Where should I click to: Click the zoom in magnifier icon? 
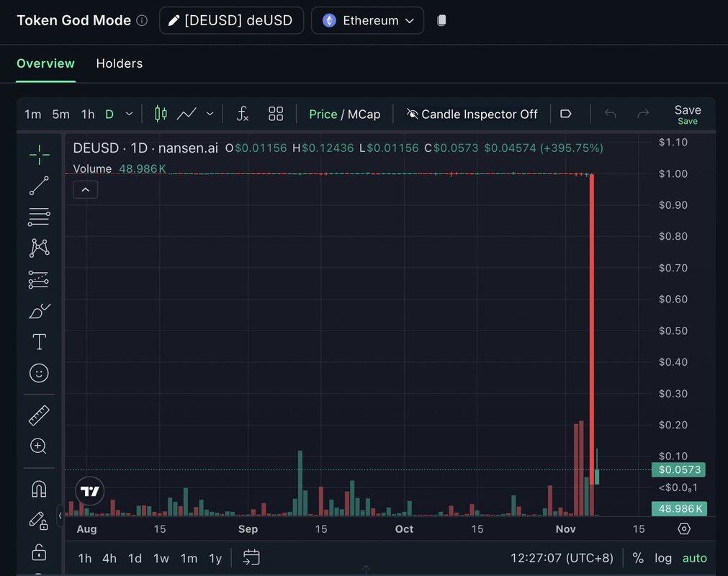click(39, 446)
